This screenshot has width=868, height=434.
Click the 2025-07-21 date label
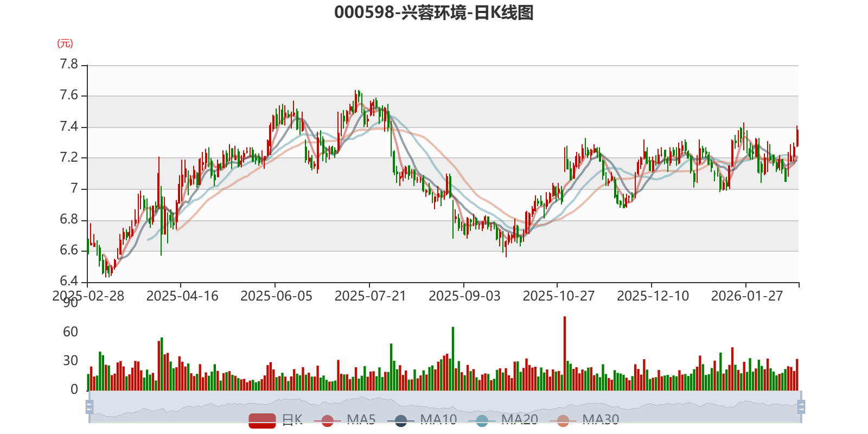[371, 296]
